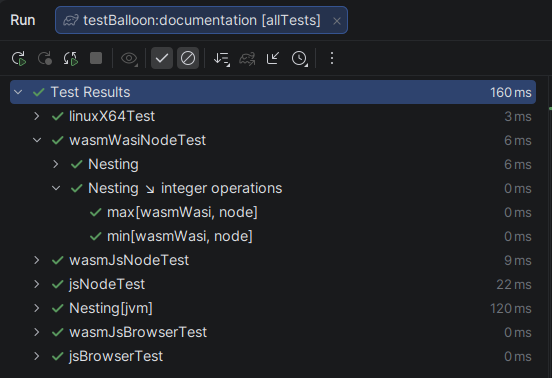Viewport: 552px width, 378px height.
Task: Toggle auto-test rerun icon
Action: 70,58
